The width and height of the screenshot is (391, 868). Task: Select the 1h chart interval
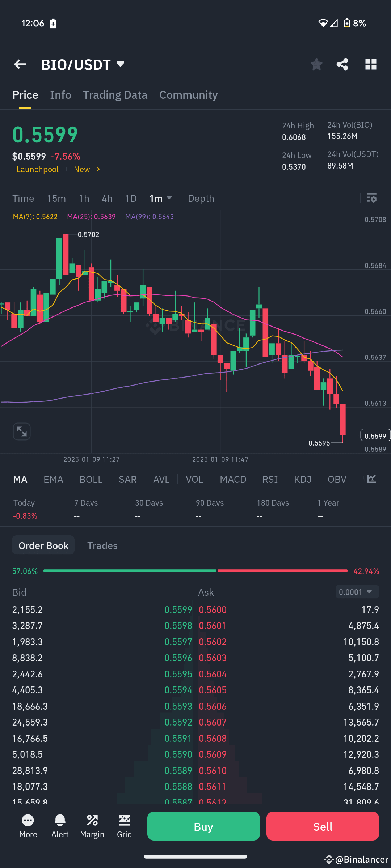(84, 198)
